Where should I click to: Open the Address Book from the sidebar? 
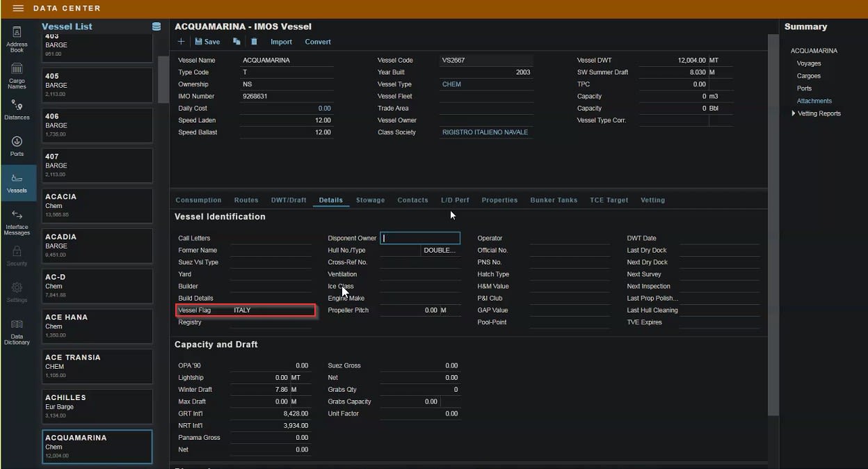(17, 35)
